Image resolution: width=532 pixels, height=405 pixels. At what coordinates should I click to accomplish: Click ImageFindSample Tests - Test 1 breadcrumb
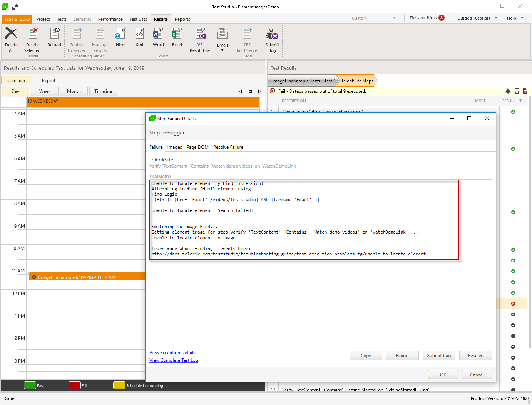pos(303,81)
